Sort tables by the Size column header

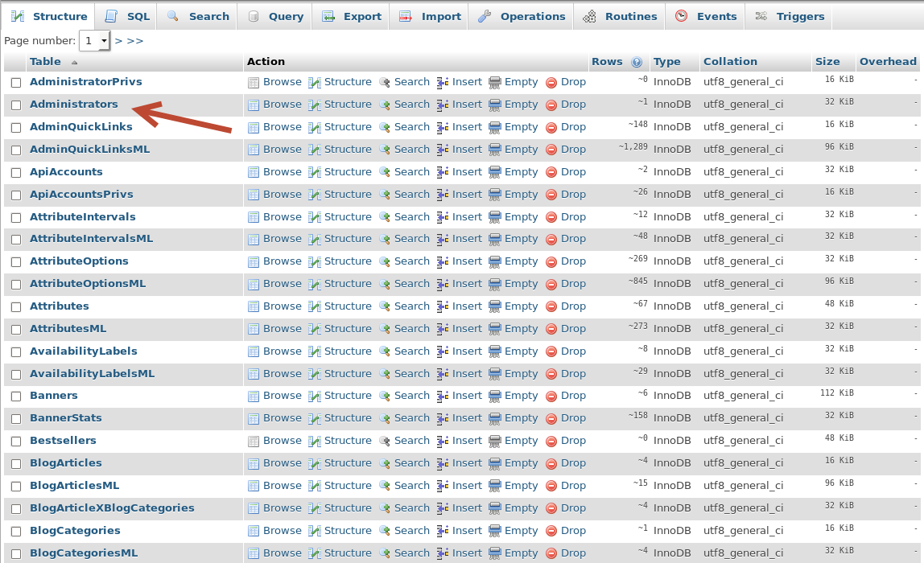tap(827, 62)
